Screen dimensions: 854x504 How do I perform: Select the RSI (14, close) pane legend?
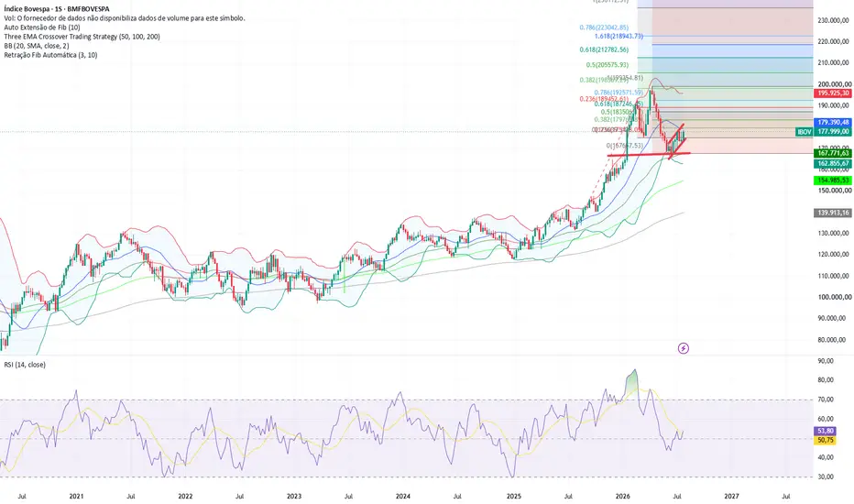25,365
